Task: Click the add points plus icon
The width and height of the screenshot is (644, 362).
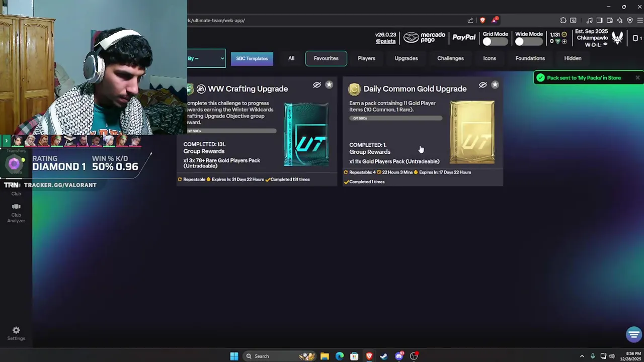Action: point(564,41)
